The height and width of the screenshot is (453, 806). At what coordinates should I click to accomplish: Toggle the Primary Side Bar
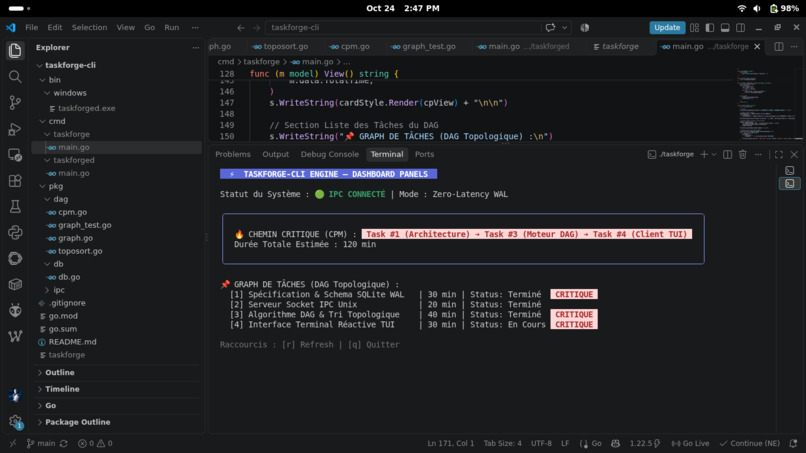pyautogui.click(x=710, y=28)
